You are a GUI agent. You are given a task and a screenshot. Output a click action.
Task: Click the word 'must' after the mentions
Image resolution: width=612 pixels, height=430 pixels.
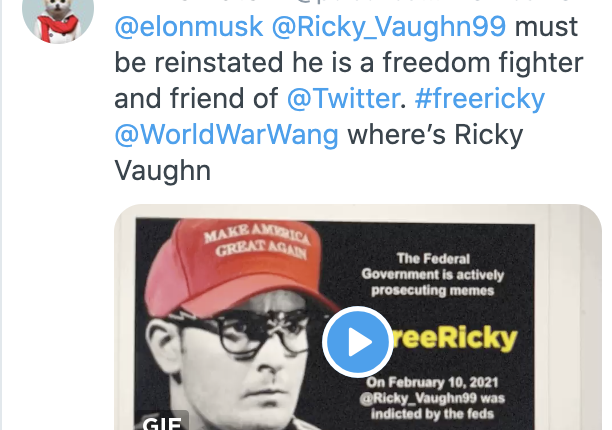point(546,27)
